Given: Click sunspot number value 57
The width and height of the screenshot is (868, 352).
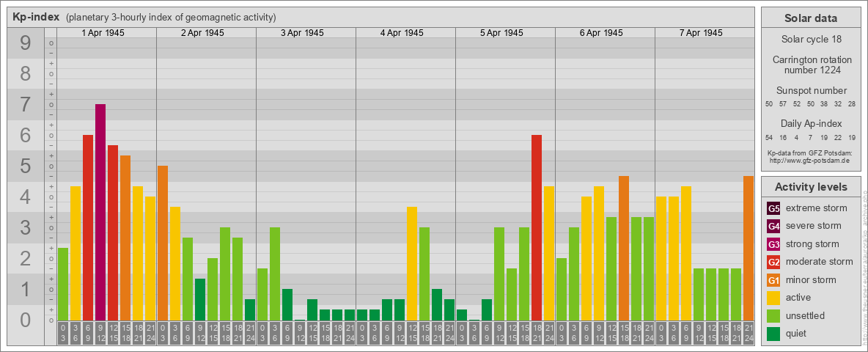Looking at the screenshot, I should (783, 104).
